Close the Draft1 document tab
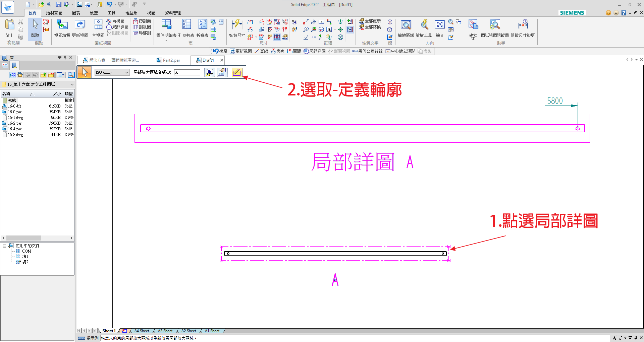The width and height of the screenshot is (644, 342). [x=222, y=60]
